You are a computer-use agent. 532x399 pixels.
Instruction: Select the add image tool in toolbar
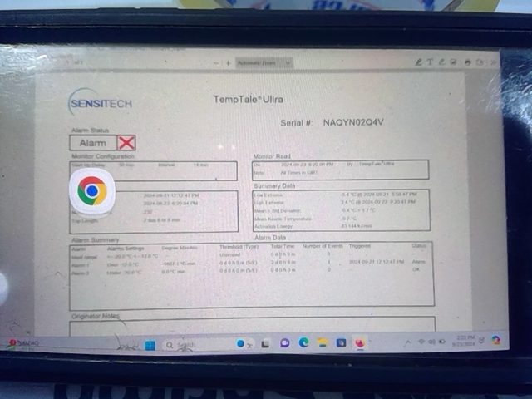point(453,62)
